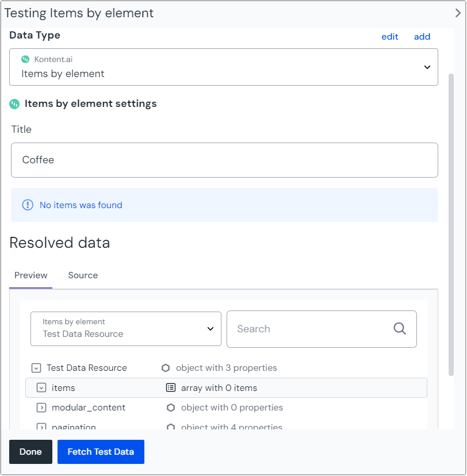Image resolution: width=467 pixels, height=476 pixels.
Task: Collapse the panel with the top-right chevron
Action: [x=457, y=13]
